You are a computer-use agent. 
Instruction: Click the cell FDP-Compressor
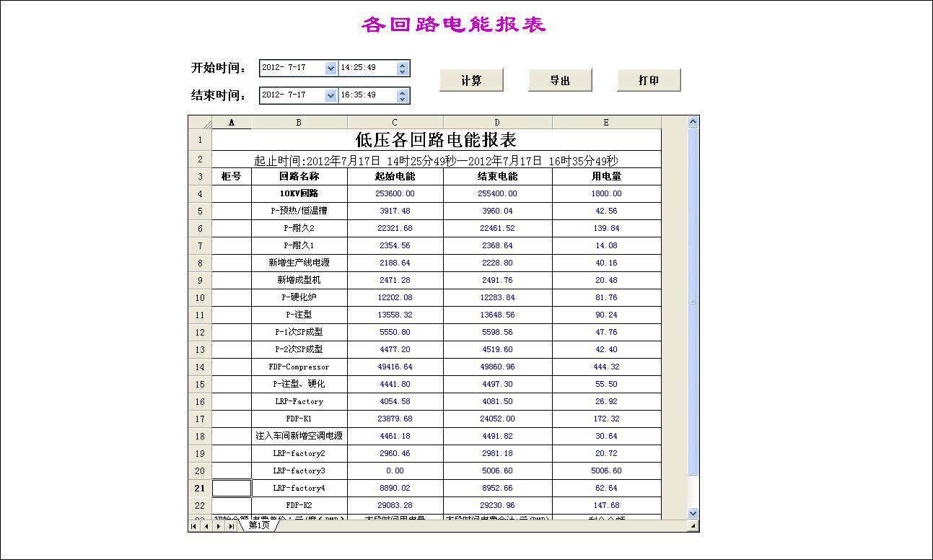(x=299, y=367)
